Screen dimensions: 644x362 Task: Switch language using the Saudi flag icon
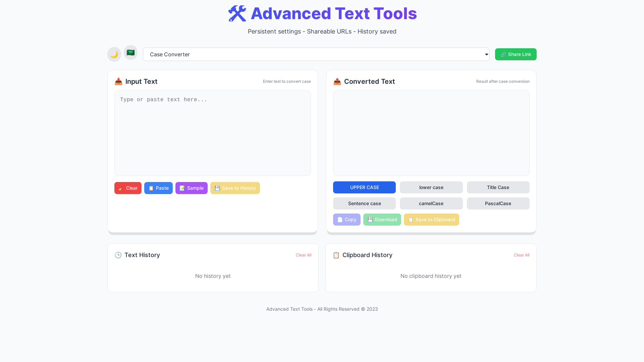130,53
